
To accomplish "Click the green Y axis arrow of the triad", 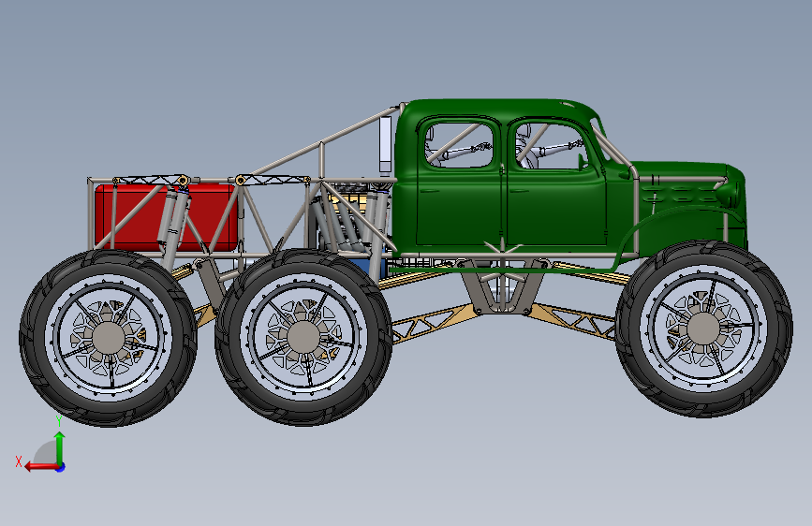I will (x=60, y=447).
